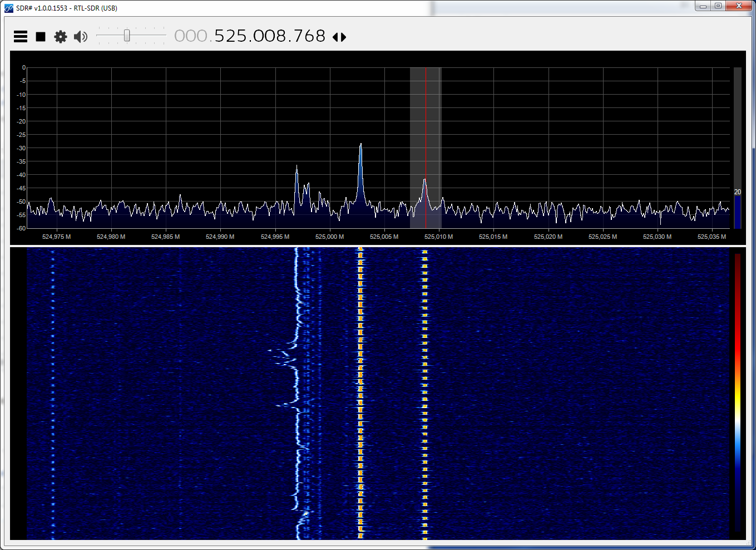Click the waterfall color gradient bar

pyautogui.click(x=738, y=393)
